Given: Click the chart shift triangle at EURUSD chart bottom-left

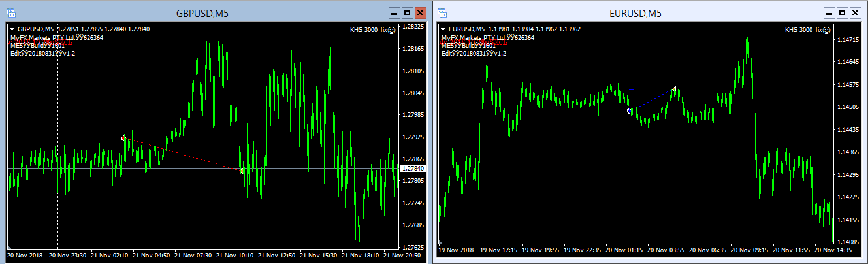Looking at the screenshot, I should click(x=440, y=243).
